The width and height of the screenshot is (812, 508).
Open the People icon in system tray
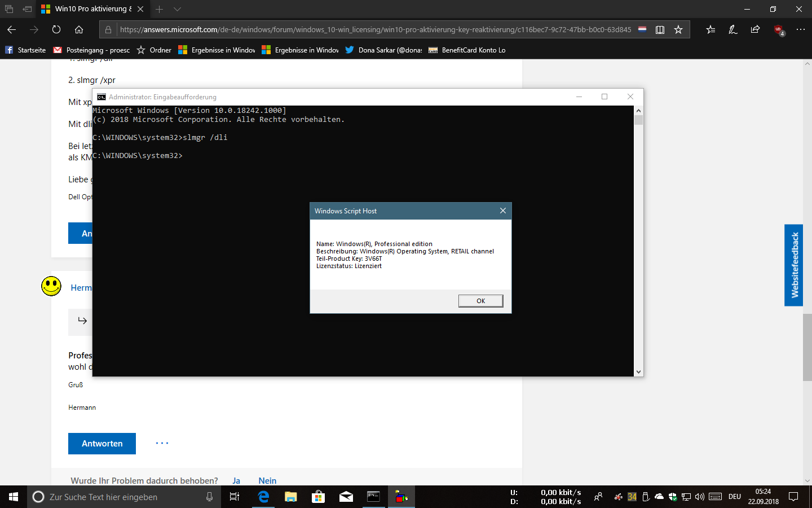coord(598,497)
